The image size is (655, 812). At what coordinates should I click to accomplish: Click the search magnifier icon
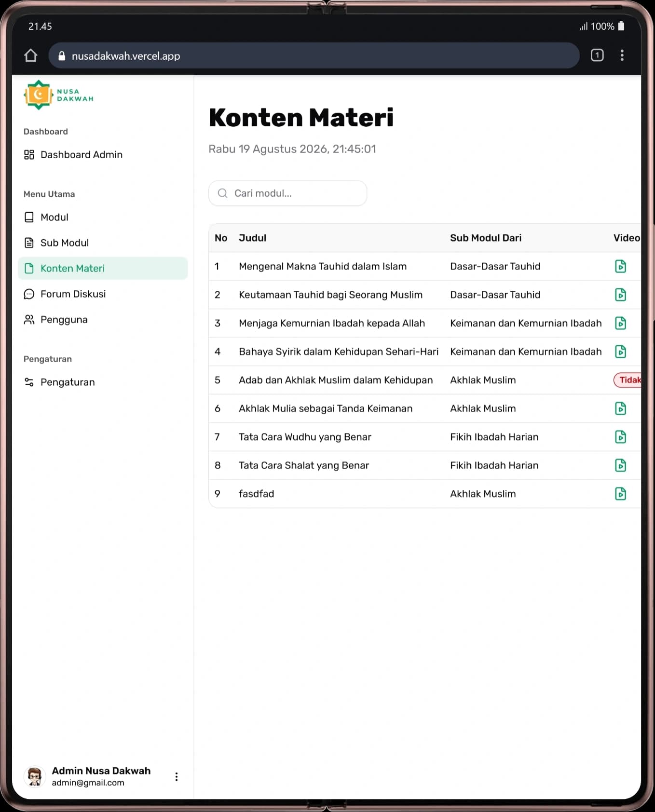[222, 193]
